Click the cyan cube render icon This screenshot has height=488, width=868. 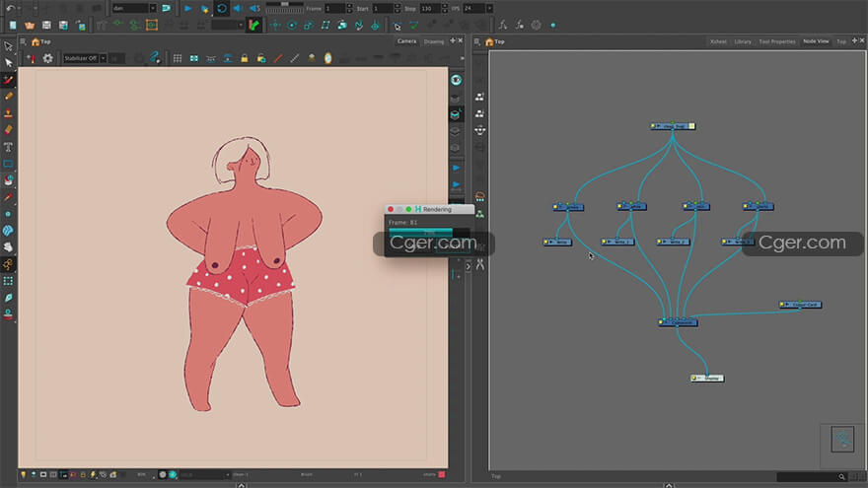coord(455,114)
